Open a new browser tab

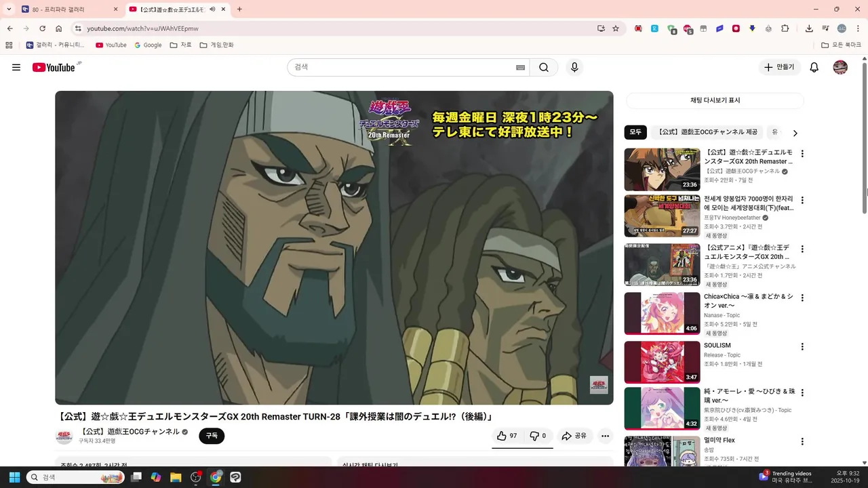tap(239, 9)
